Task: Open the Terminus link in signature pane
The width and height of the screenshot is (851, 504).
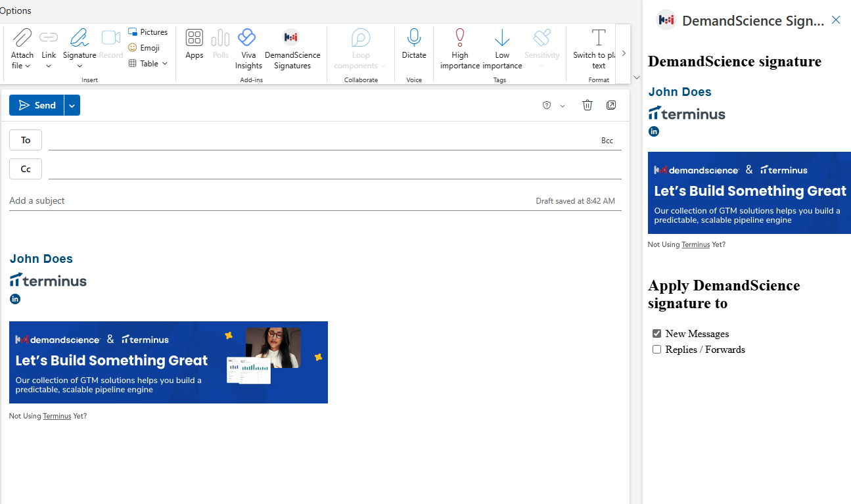Action: tap(696, 244)
